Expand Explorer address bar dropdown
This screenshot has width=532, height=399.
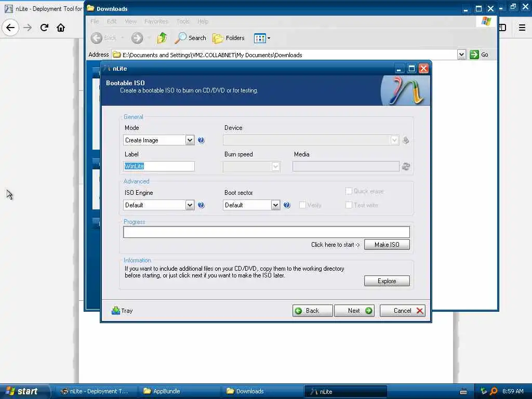(461, 55)
